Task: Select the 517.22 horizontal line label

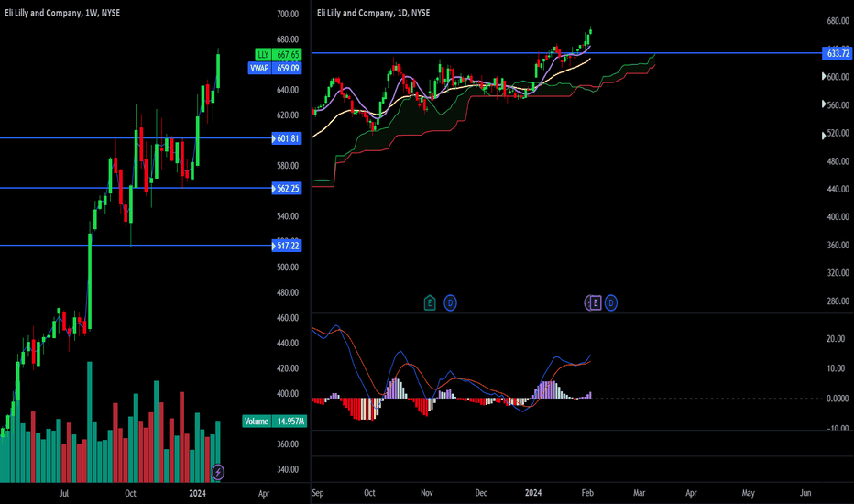Action: coord(287,246)
